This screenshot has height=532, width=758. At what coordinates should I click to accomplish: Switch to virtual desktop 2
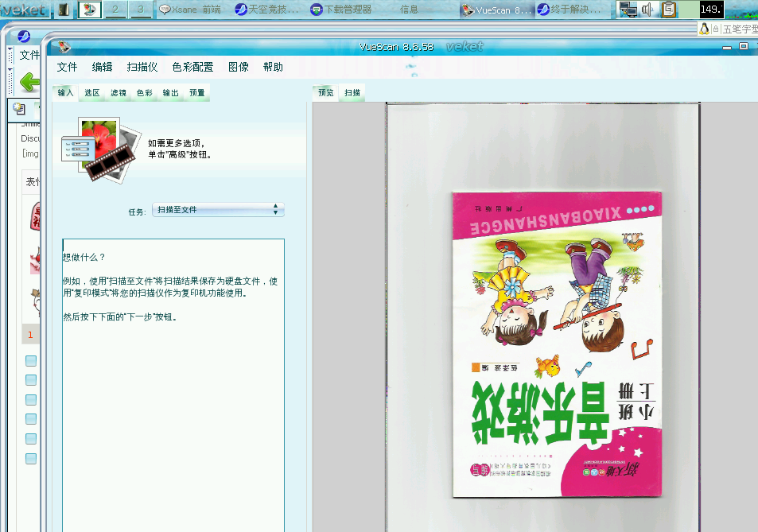(x=115, y=10)
